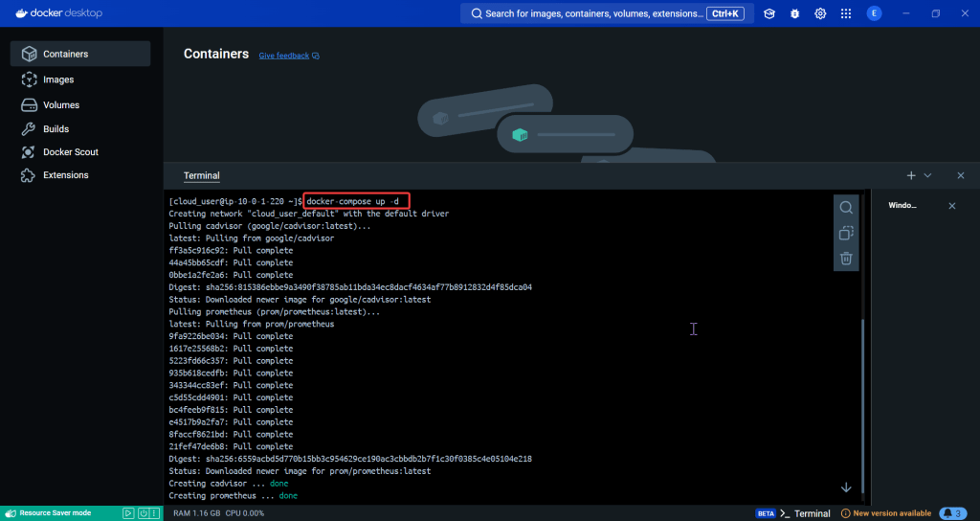This screenshot has height=521, width=980.
Task: Jump to bottom with terminal down arrow
Action: pyautogui.click(x=846, y=487)
